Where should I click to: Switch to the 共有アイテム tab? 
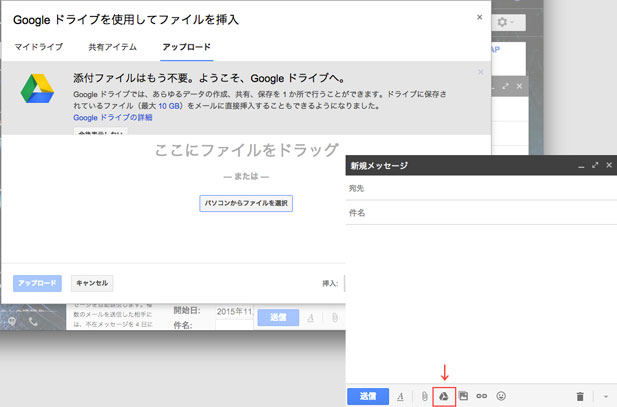click(x=113, y=47)
